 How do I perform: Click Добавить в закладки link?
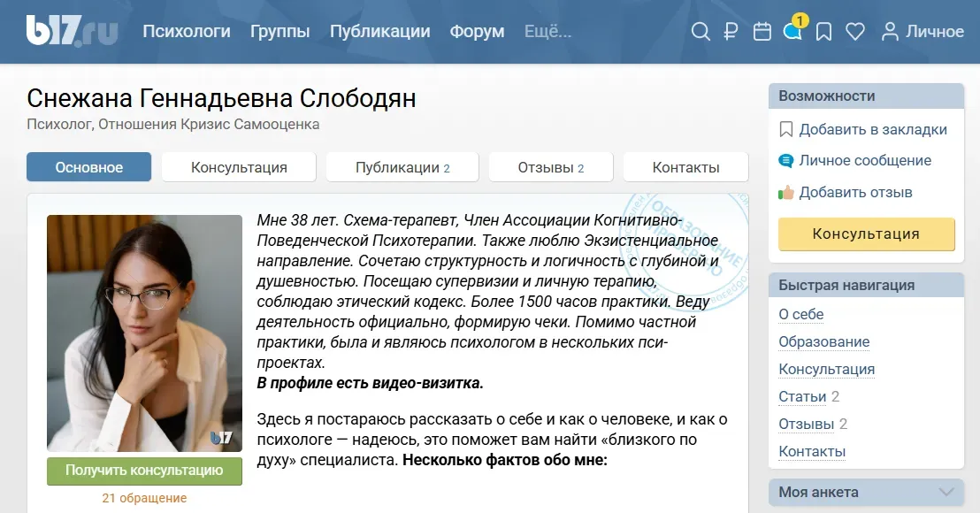(x=873, y=129)
